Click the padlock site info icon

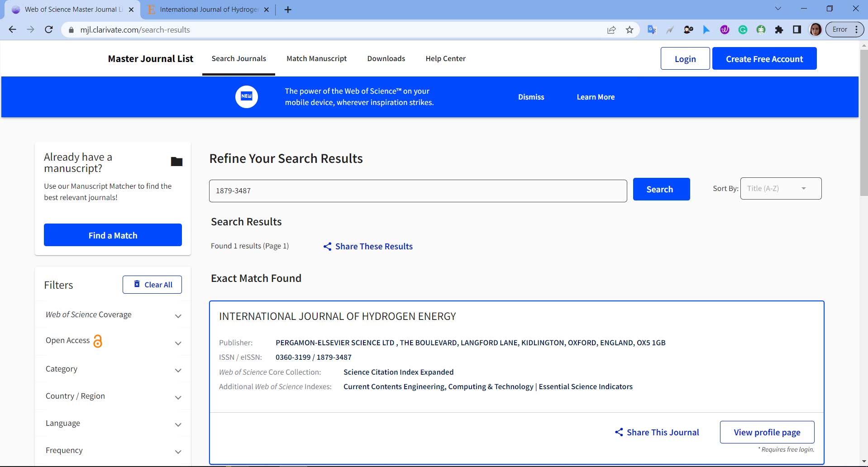(x=71, y=30)
